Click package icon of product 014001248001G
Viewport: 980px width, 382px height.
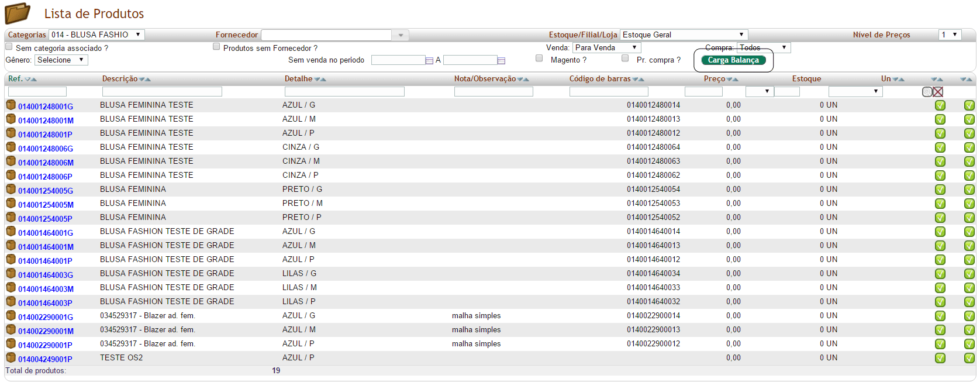coord(11,105)
